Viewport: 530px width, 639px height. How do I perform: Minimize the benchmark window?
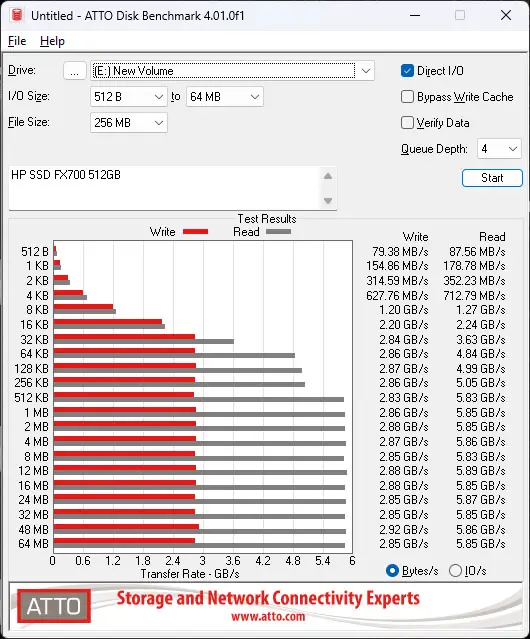click(x=415, y=15)
